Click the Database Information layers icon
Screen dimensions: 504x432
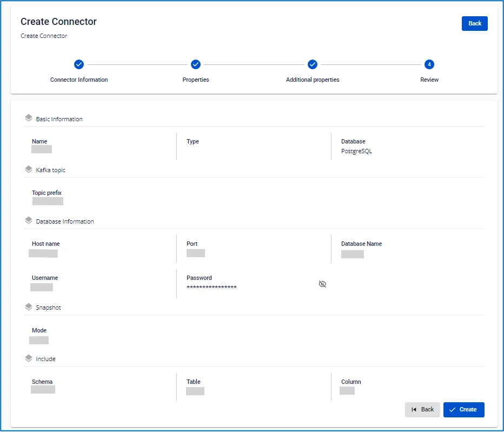29,220
